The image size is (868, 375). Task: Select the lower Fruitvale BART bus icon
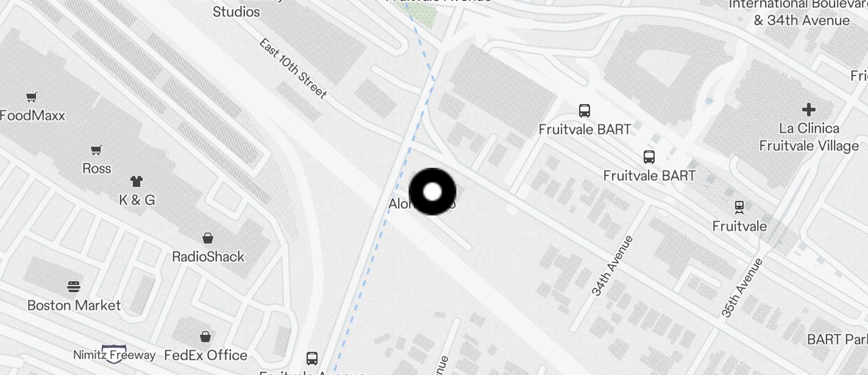click(x=649, y=157)
